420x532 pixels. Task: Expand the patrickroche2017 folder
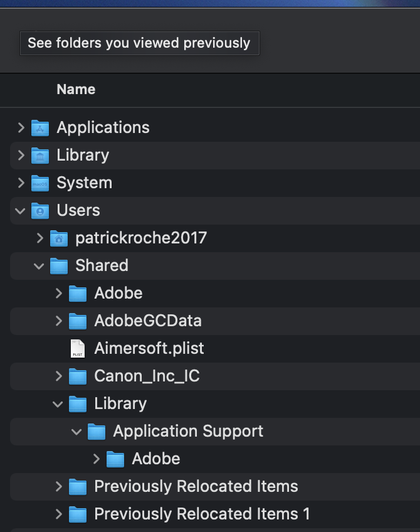[x=40, y=238]
